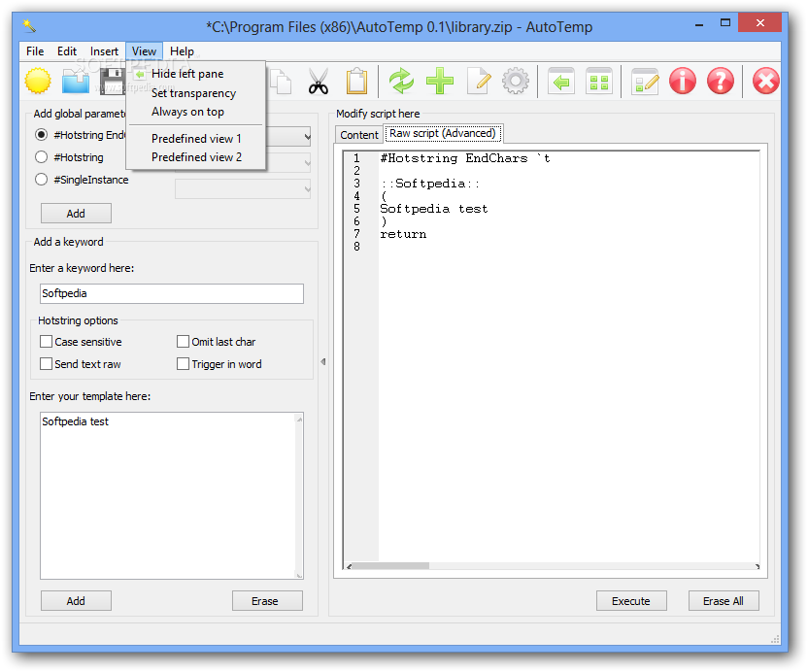Open the File menu
Image resolution: width=808 pixels, height=672 pixels.
click(35, 51)
